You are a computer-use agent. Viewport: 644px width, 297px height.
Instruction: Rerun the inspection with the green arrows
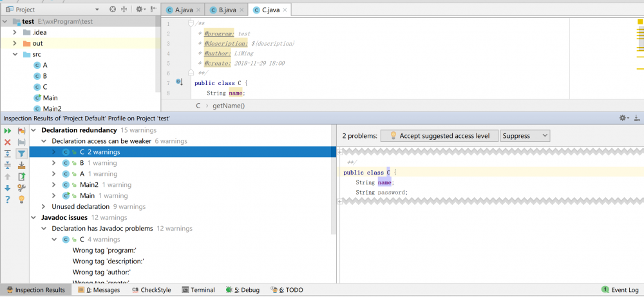click(7, 131)
